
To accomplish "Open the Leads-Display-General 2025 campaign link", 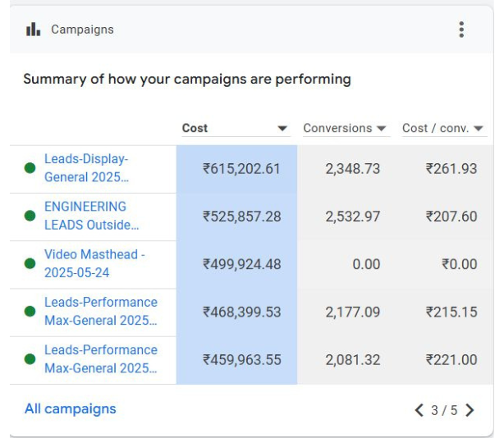I will point(86,168).
